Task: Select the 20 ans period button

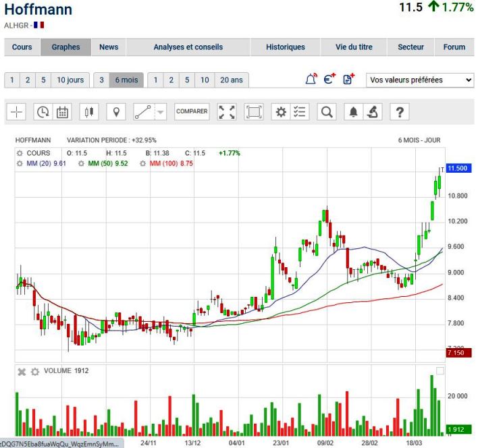Action: 232,80
